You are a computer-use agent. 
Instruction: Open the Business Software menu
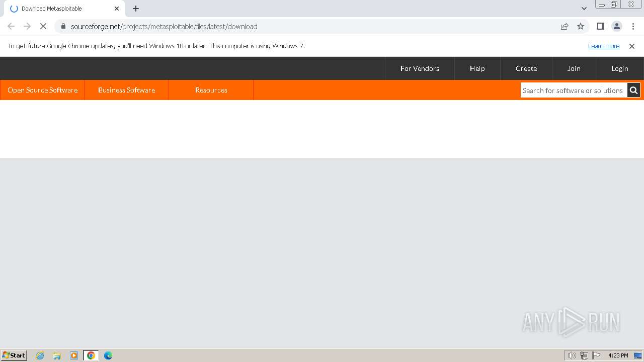(126, 90)
